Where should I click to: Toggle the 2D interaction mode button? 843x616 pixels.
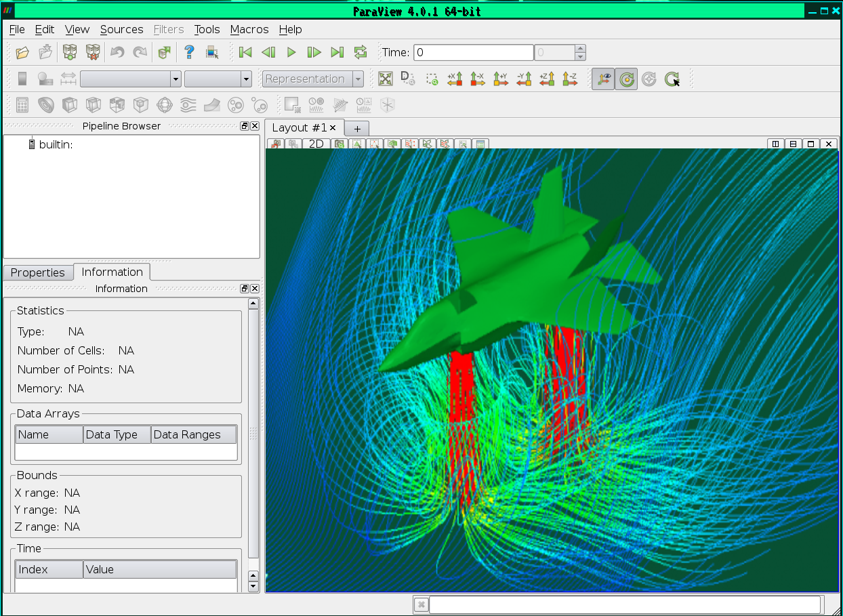[316, 144]
